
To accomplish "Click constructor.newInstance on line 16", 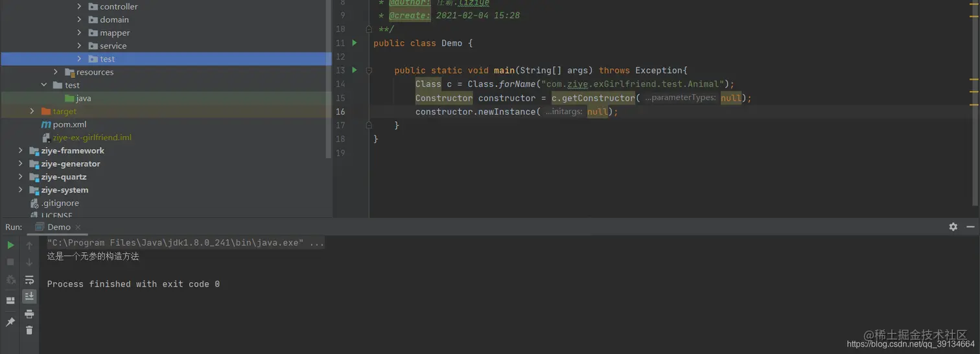I will pyautogui.click(x=476, y=112).
